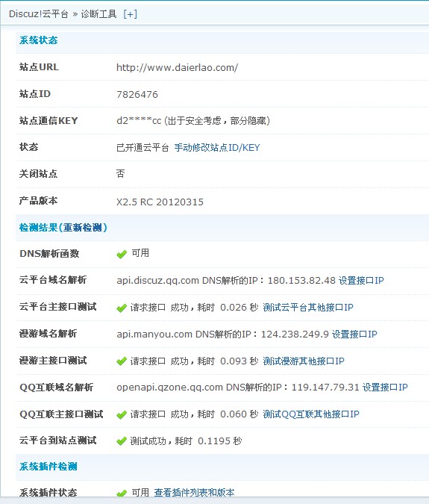Open 设置接口IP for openapi.qzone.qq.com
Screen dimensions: 429x504
coord(385,388)
